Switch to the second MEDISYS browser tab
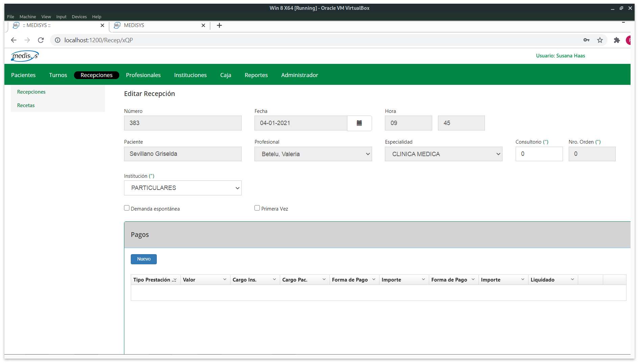The width and height of the screenshot is (639, 364). [x=159, y=25]
